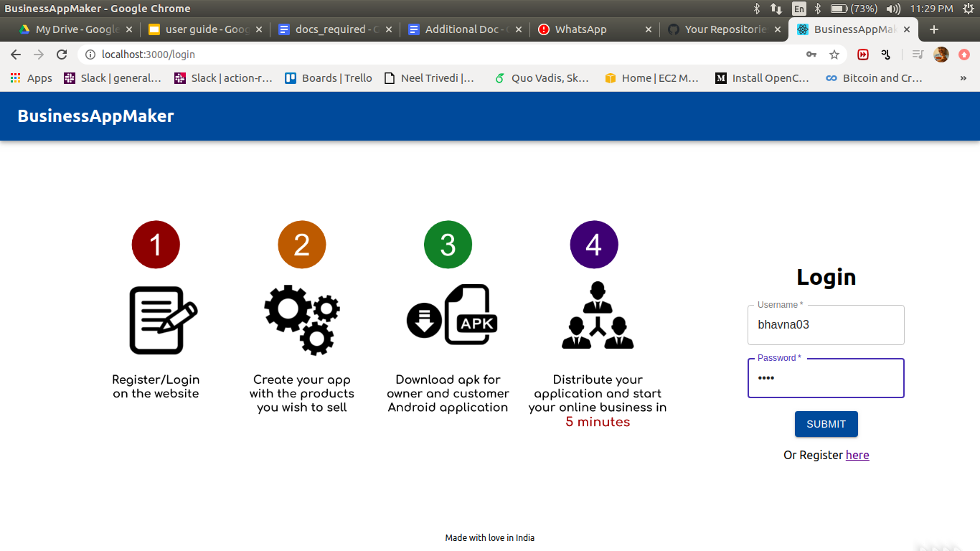Open the media controls playlist icon
Screen dimensions: 980x551
(918, 55)
